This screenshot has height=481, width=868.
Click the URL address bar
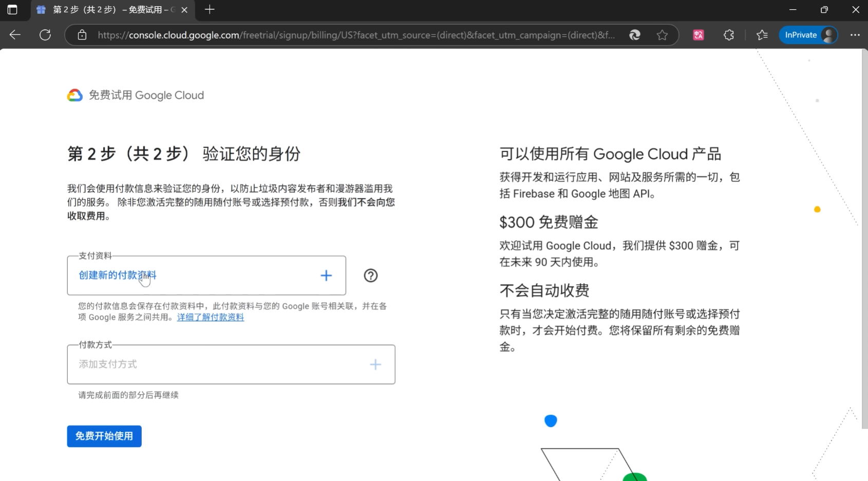coord(354,35)
